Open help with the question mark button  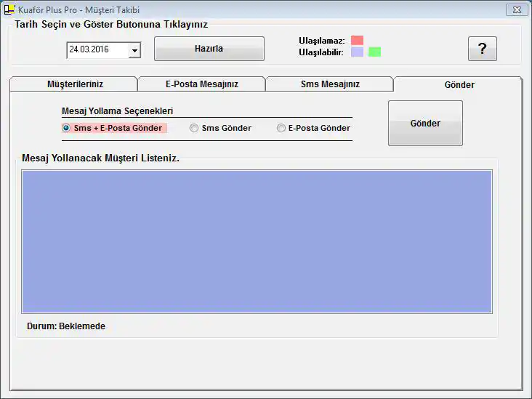click(482, 49)
